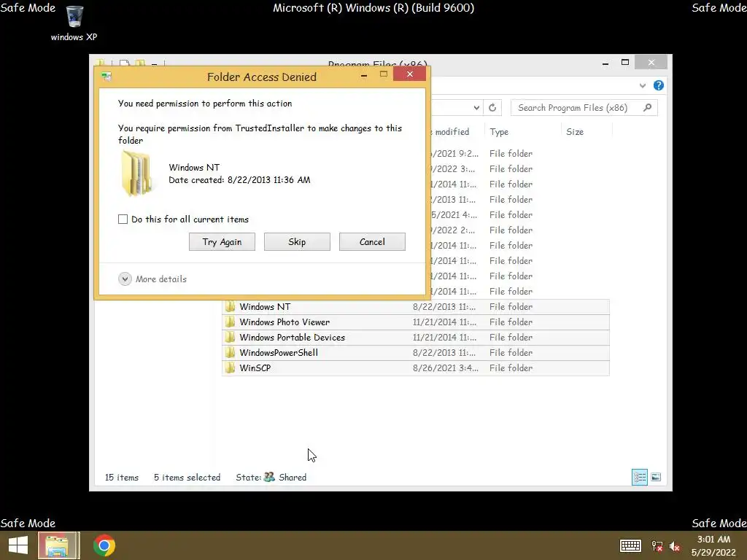The height and width of the screenshot is (560, 747).
Task: Sort by the Type column header
Action: pyautogui.click(x=499, y=132)
